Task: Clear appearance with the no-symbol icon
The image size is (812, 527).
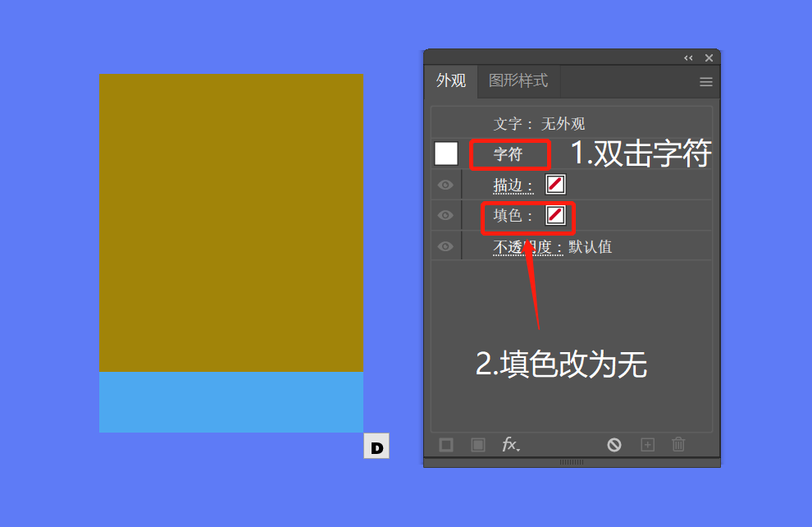Action: point(614,445)
